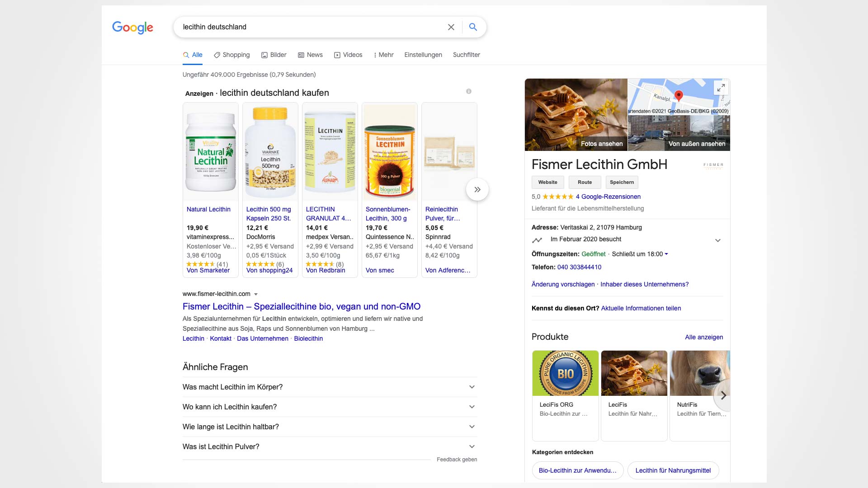Click 'Alle anzeigen' in Produkte
The width and height of the screenshot is (868, 488).
[704, 337]
